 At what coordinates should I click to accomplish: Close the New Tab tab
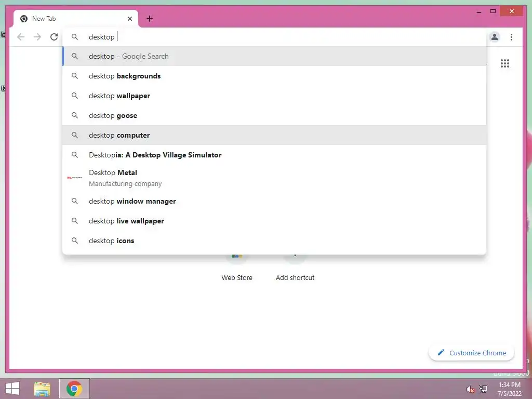click(x=129, y=19)
